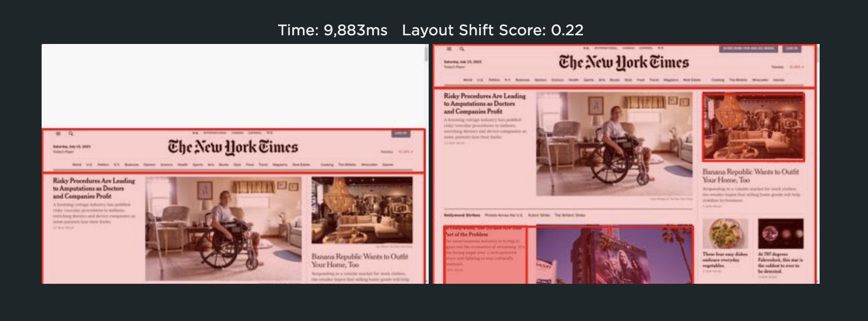The height and width of the screenshot is (321, 868).
Task: Select the Actors' Strike link
Action: coord(539,215)
